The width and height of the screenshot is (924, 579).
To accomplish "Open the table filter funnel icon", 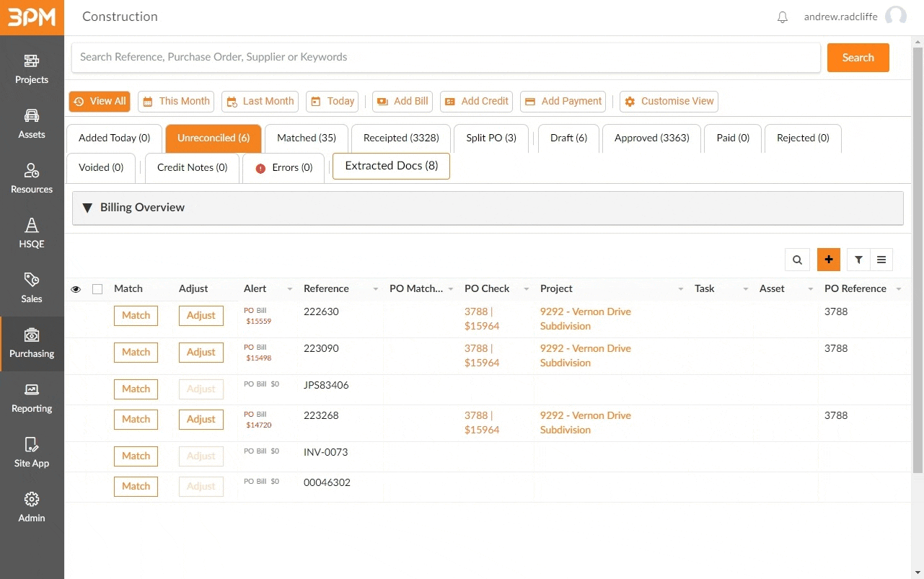I will point(858,260).
